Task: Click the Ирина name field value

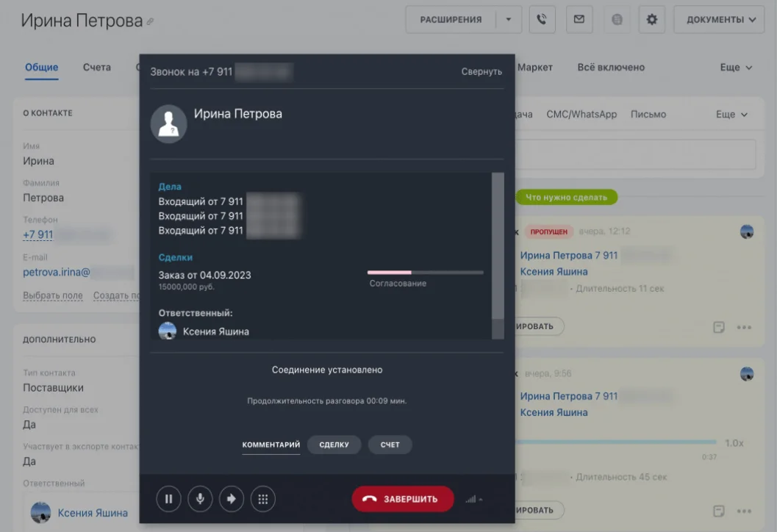Action: [x=39, y=161]
